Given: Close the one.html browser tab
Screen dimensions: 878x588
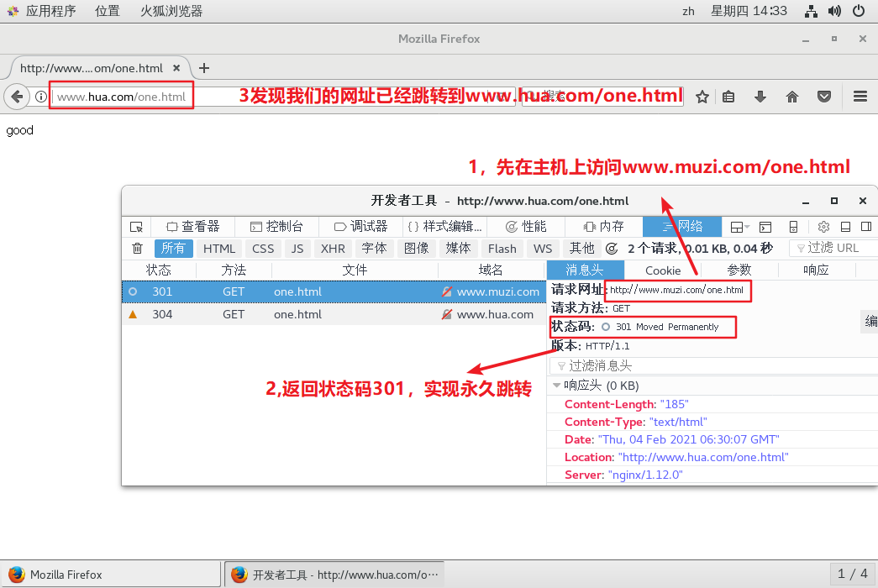Looking at the screenshot, I should [176, 68].
